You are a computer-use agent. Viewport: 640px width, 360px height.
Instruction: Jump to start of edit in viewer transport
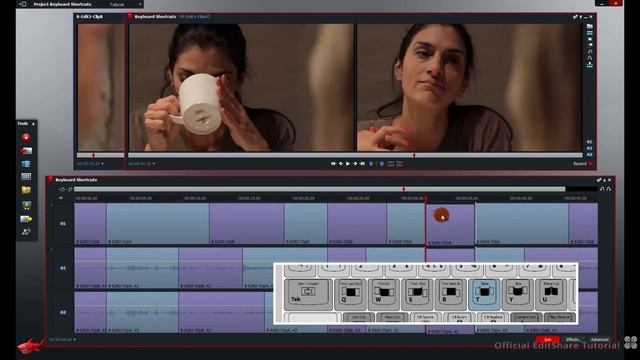[x=333, y=164]
